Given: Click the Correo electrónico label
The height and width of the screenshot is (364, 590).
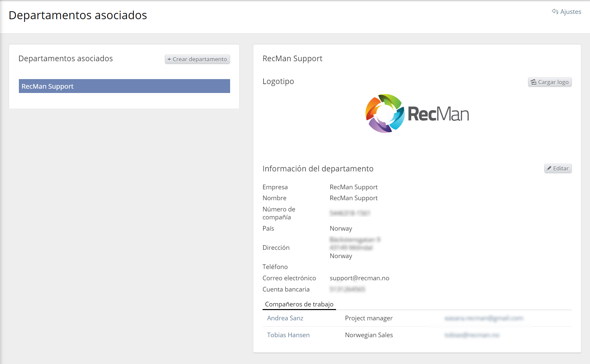Looking at the screenshot, I should pos(289,278).
